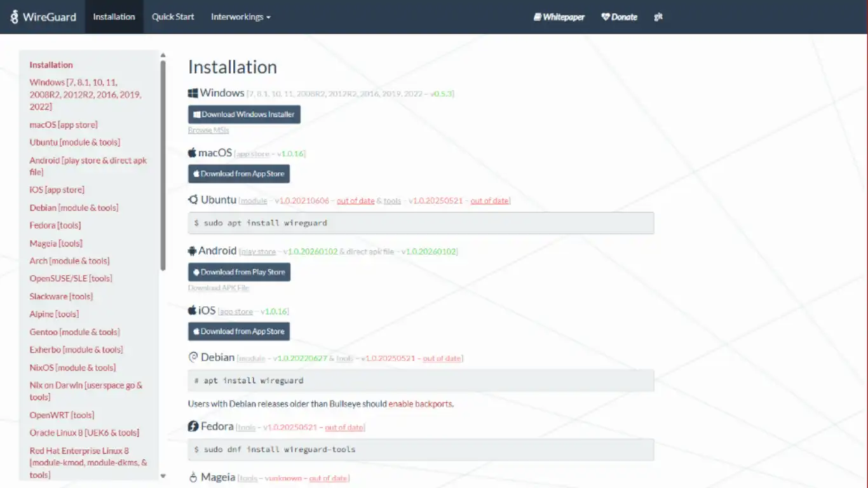Click the WireGuard logo icon

tap(15, 17)
